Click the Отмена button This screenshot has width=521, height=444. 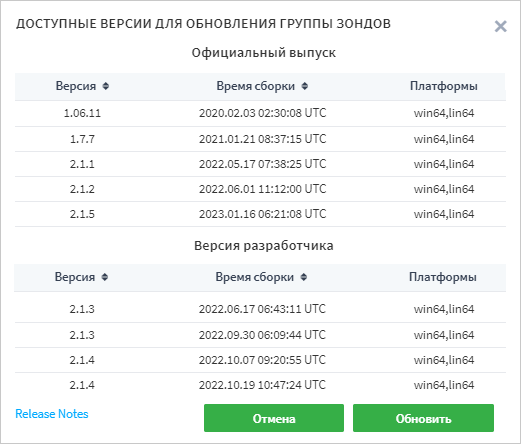pos(274,418)
